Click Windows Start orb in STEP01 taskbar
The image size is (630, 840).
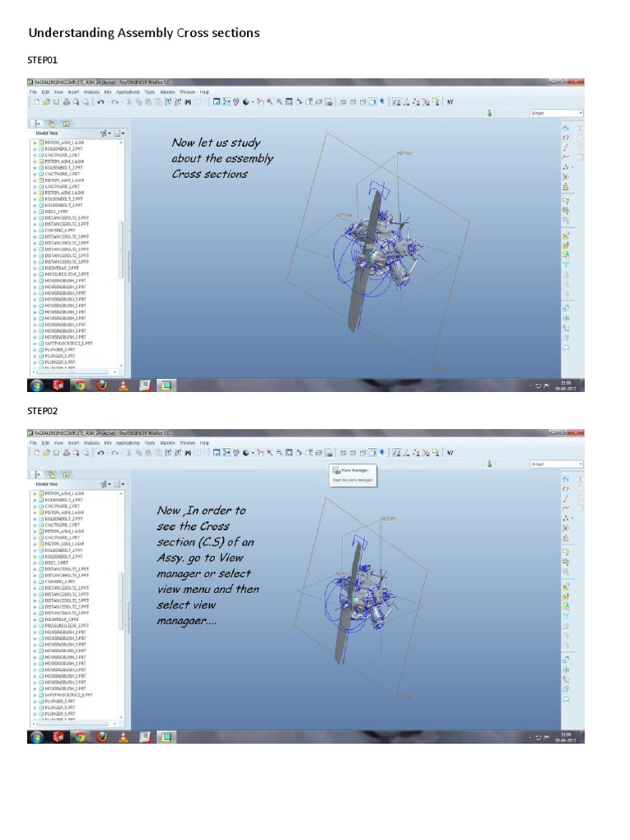click(36, 386)
